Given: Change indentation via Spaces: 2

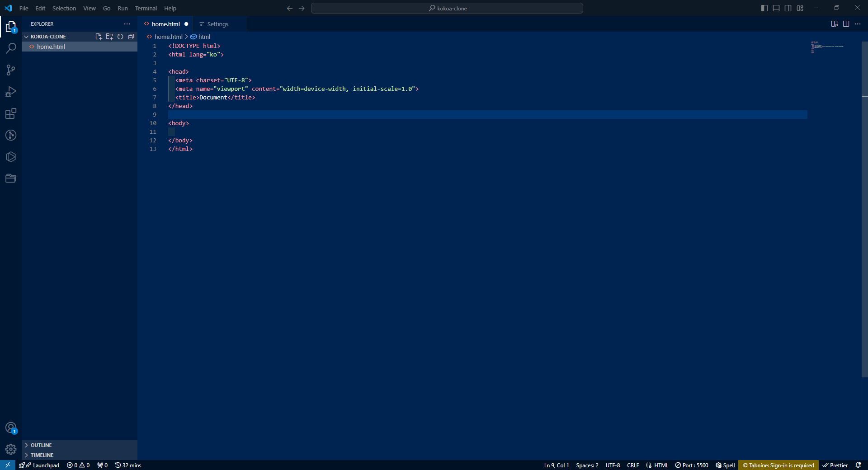Looking at the screenshot, I should [x=587, y=465].
